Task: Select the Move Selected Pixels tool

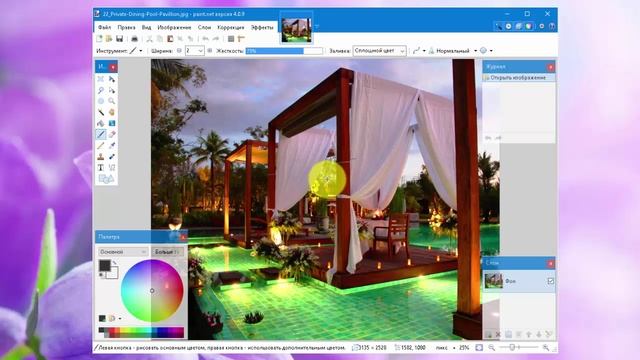Action: click(112, 79)
